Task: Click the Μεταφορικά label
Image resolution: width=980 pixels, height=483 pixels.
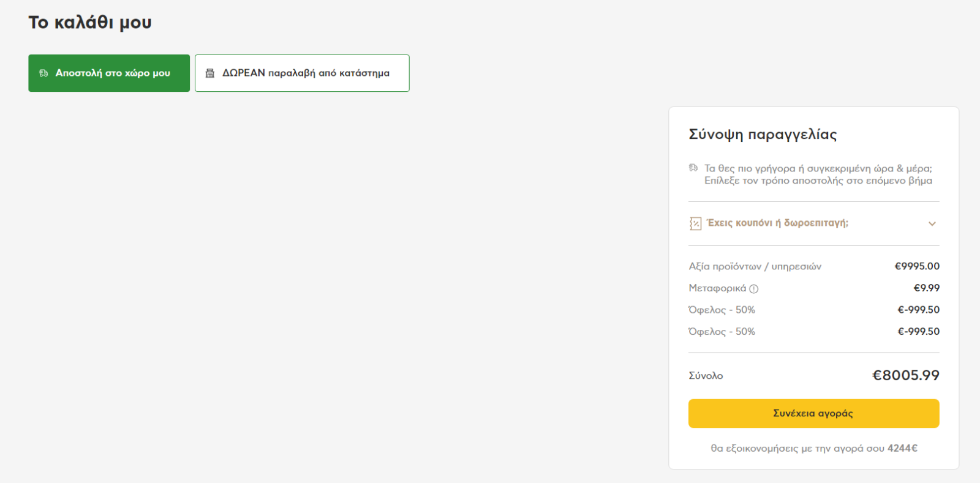Action: [717, 288]
